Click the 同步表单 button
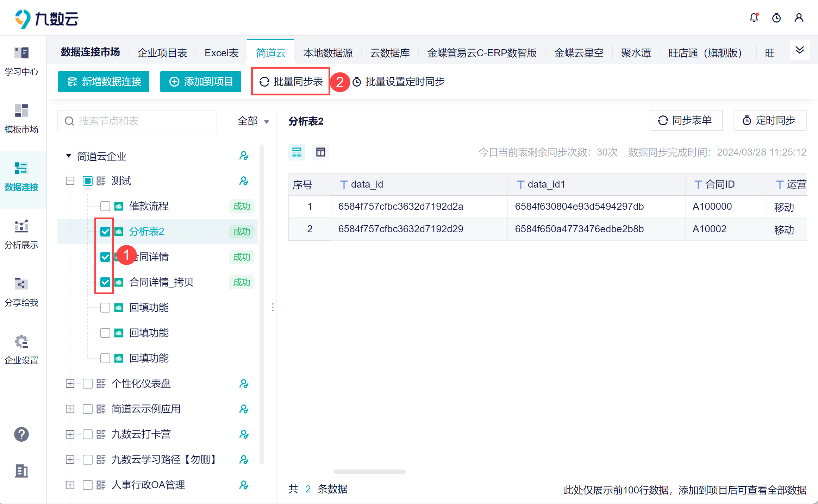Image resolution: width=818 pixels, height=504 pixels. (x=686, y=120)
